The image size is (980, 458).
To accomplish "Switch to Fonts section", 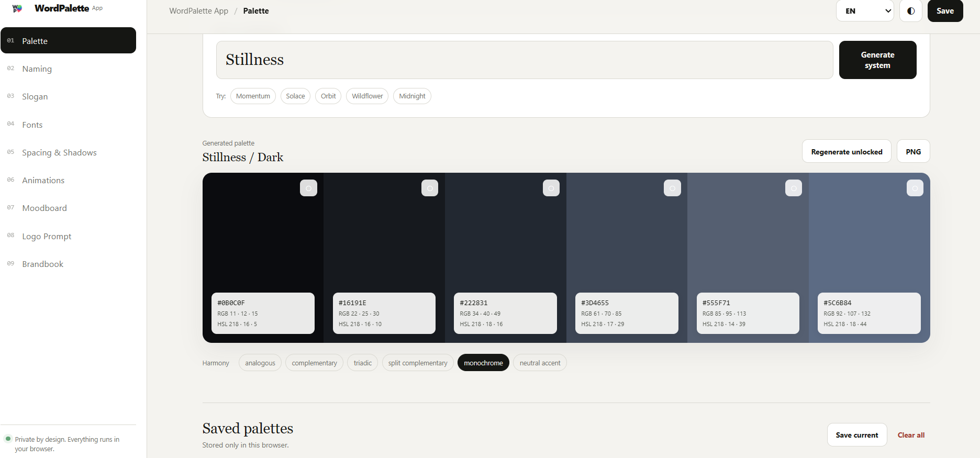I will 68,125.
